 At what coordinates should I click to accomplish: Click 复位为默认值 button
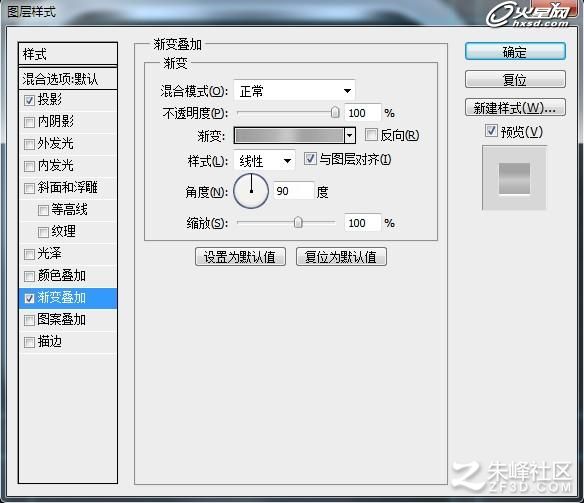click(x=341, y=257)
